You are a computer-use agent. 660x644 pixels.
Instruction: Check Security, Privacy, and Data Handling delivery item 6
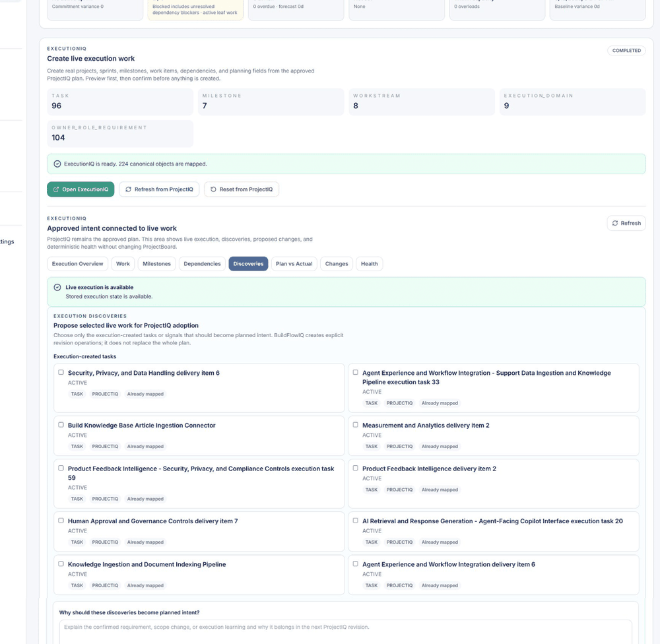(61, 372)
